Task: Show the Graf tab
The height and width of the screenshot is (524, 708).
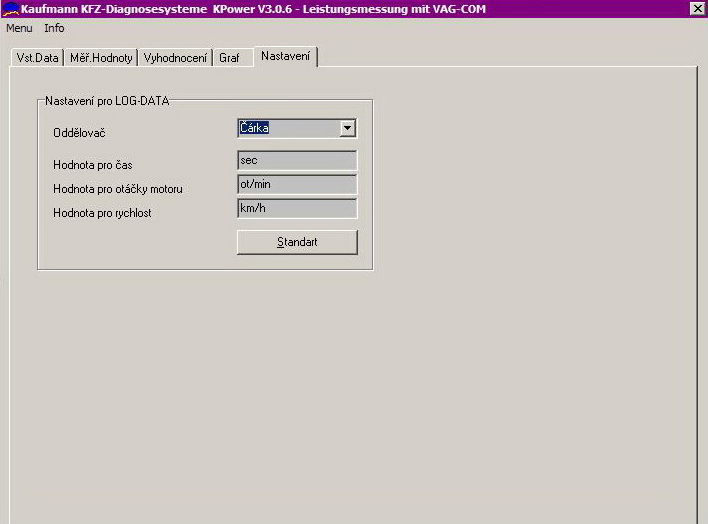Action: tap(229, 58)
